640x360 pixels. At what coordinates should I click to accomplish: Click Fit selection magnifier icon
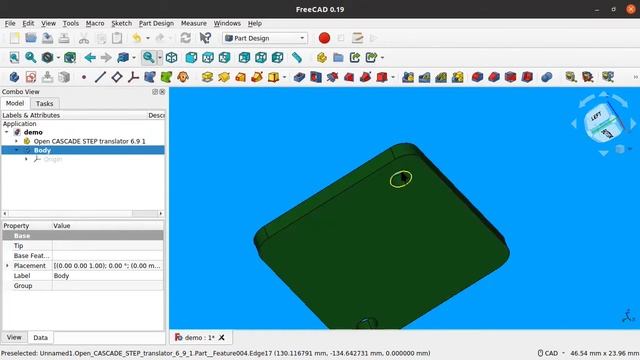31,58
